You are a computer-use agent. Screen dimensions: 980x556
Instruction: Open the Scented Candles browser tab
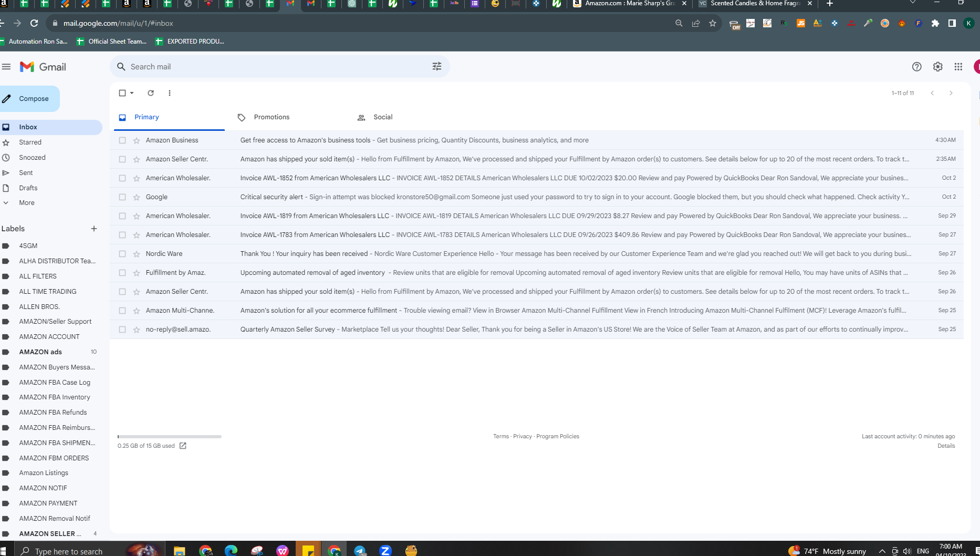pos(754,4)
